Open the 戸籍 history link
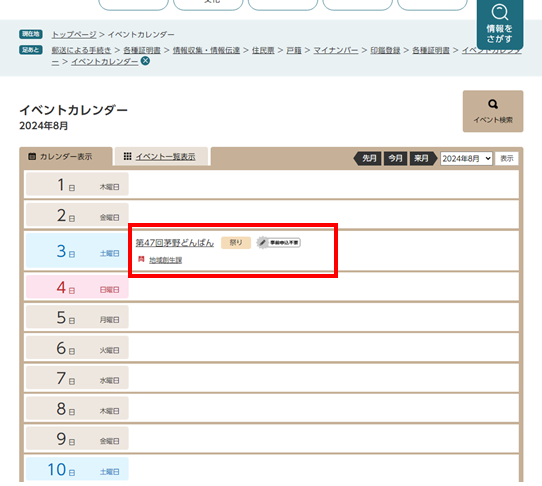Viewport: 542px width, 486px height. click(x=294, y=50)
